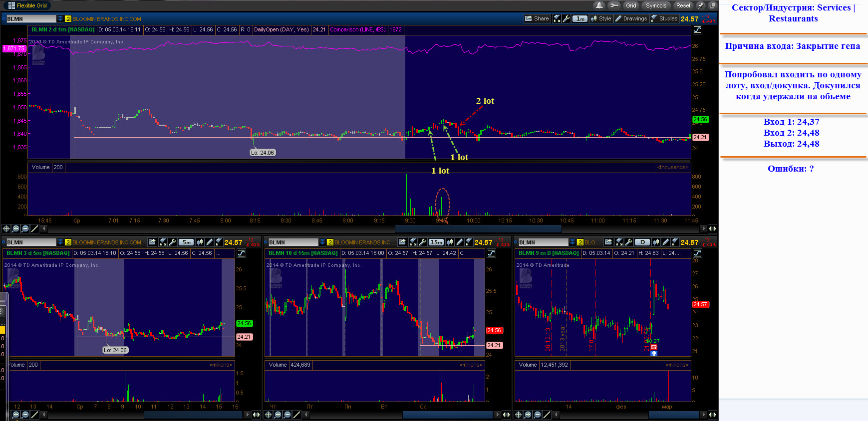Share the 5m chart
Viewport: 868px width, 421px height.
pos(152,242)
